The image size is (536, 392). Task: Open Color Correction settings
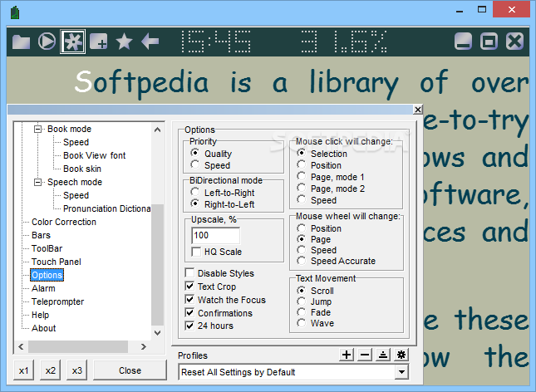[x=64, y=222]
